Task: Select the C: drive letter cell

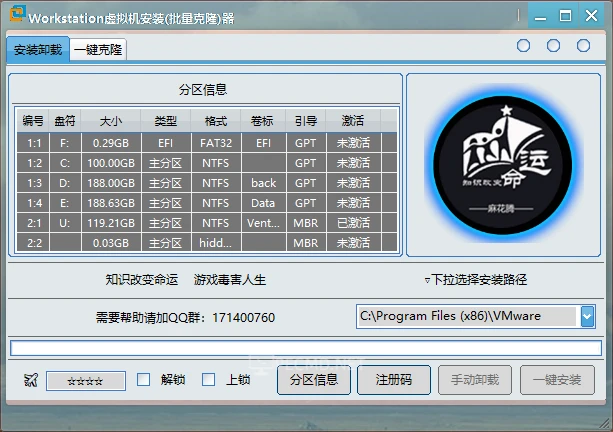Action: pyautogui.click(x=65, y=163)
